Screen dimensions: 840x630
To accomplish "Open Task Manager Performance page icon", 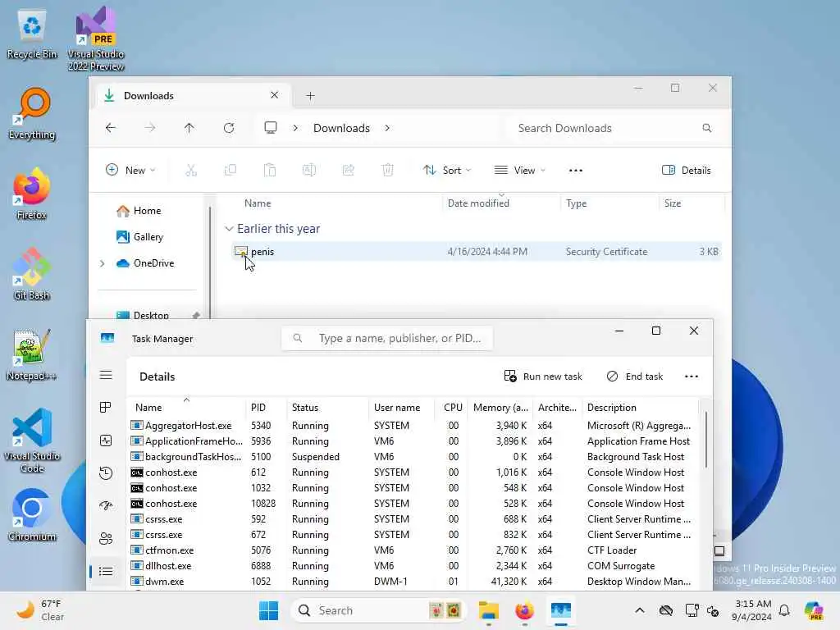I will pyautogui.click(x=106, y=441).
